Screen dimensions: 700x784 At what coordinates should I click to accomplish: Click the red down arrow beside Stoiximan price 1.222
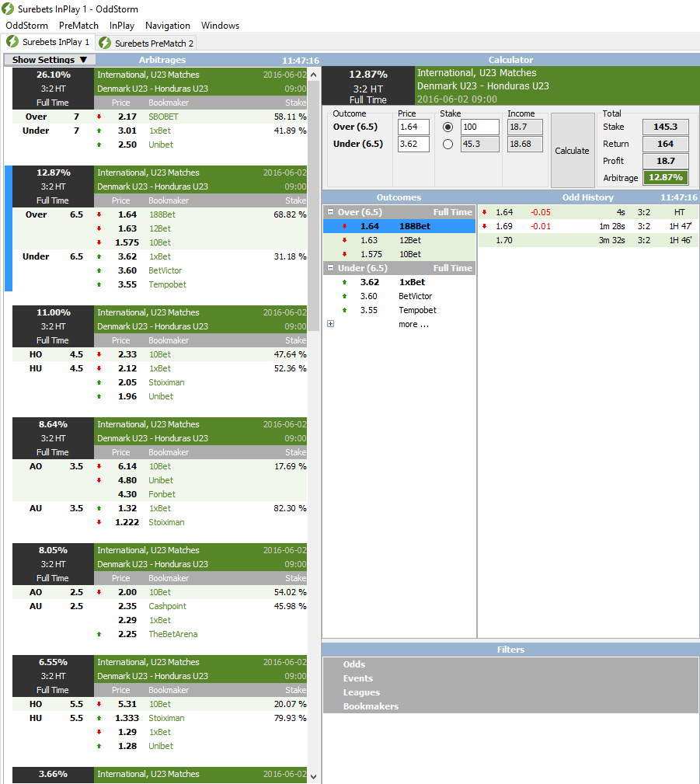99,523
